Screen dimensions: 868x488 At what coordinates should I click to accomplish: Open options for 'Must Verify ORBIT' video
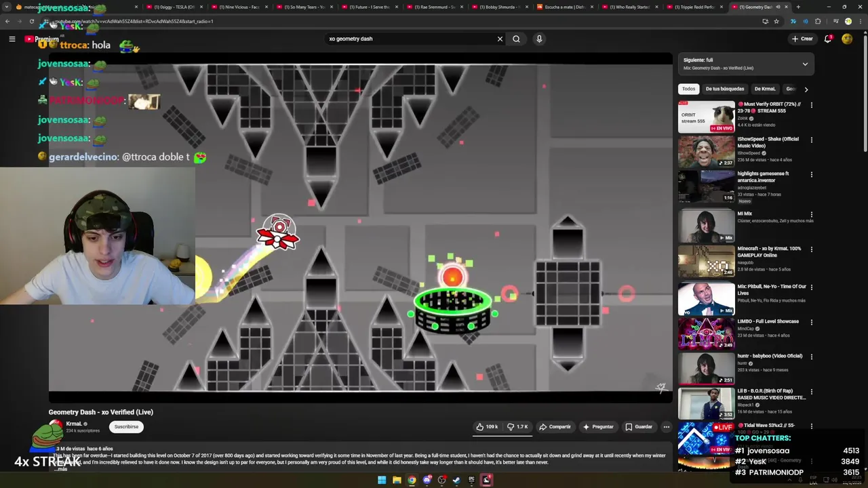tap(811, 105)
